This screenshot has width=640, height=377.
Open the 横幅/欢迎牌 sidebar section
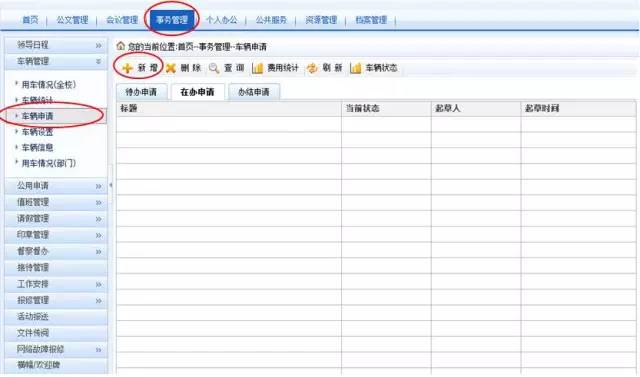pyautogui.click(x=56, y=365)
